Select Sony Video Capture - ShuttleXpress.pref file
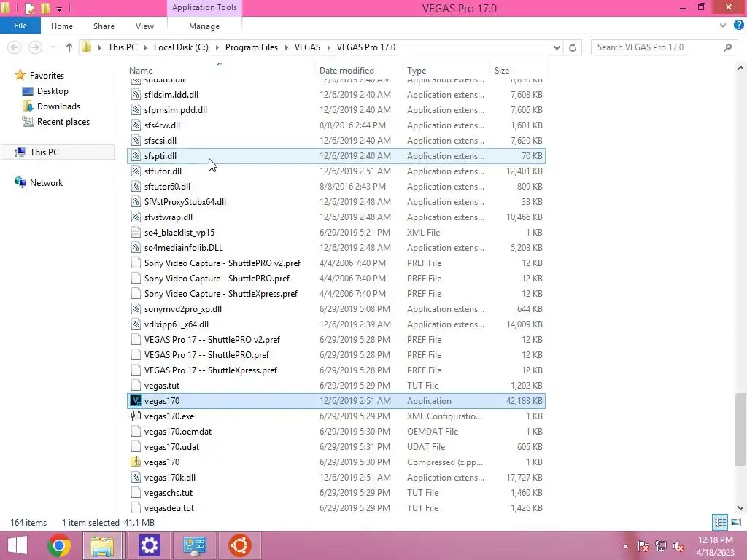Screen dimensions: 747x560 tap(336, 294)
